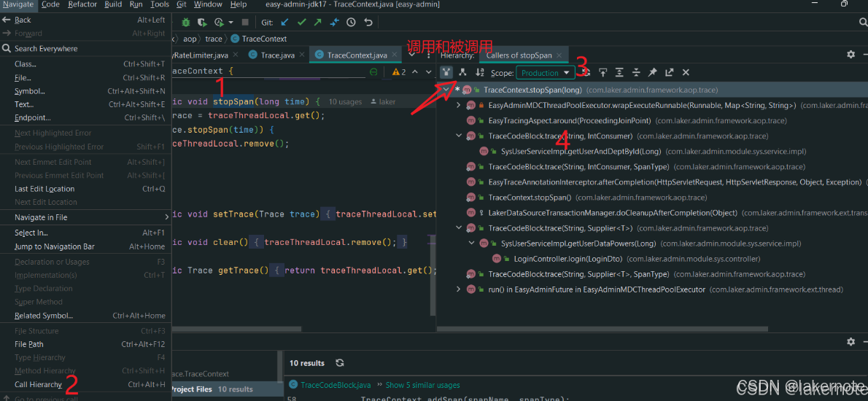
Task: Toggle alphabetical sort in Hierarchy toolbar
Action: click(x=480, y=72)
